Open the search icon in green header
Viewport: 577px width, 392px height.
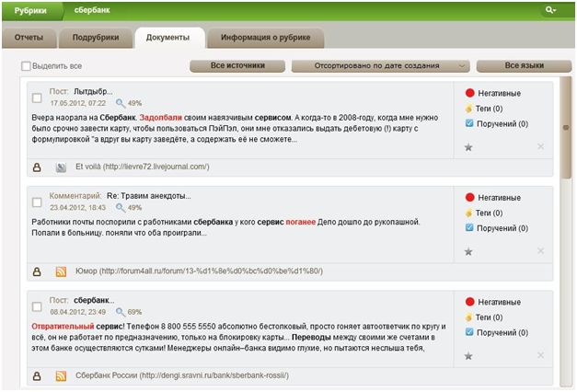tap(550, 10)
